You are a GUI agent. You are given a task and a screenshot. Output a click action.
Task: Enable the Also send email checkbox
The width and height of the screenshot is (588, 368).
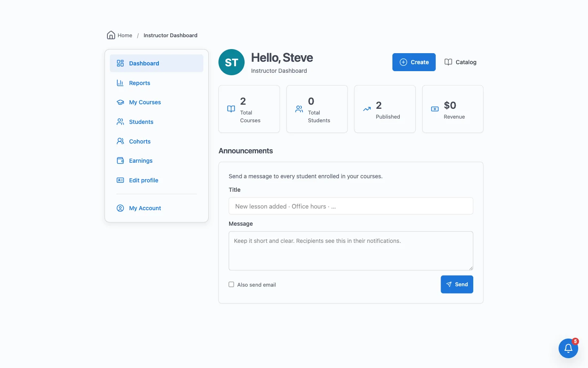click(x=232, y=285)
